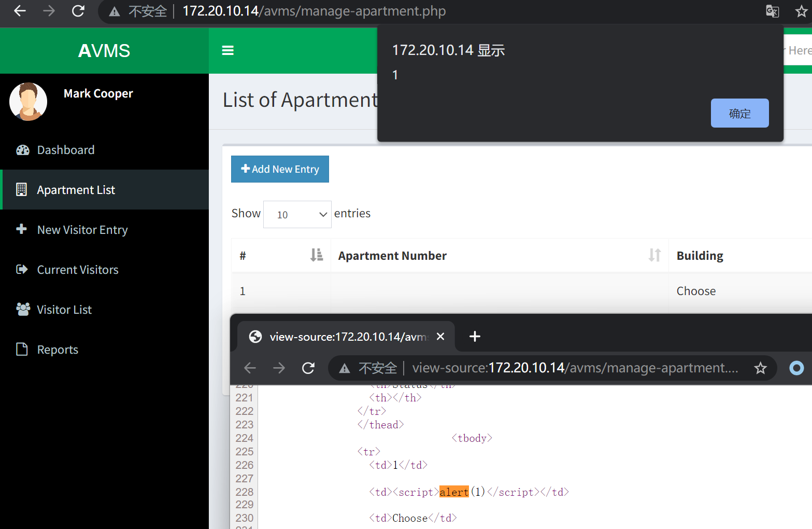
Task: Click Mark Cooper's profile avatar
Action: point(29,102)
